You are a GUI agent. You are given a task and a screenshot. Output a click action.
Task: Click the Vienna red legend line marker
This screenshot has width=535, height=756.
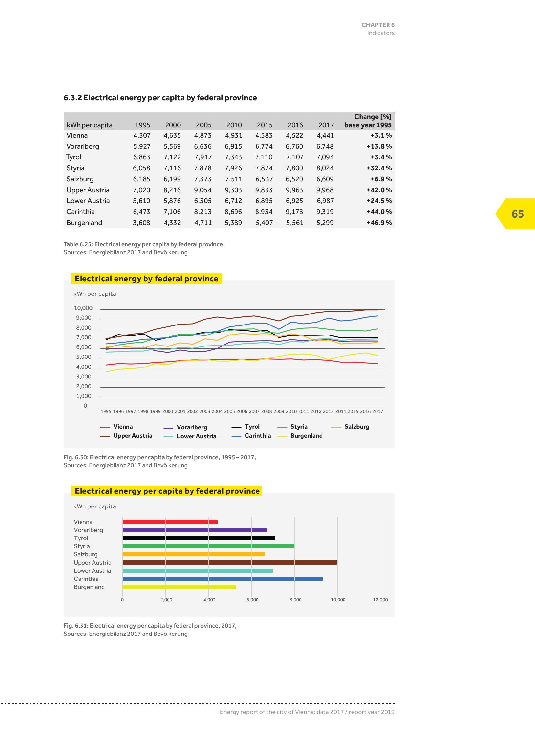click(x=105, y=427)
